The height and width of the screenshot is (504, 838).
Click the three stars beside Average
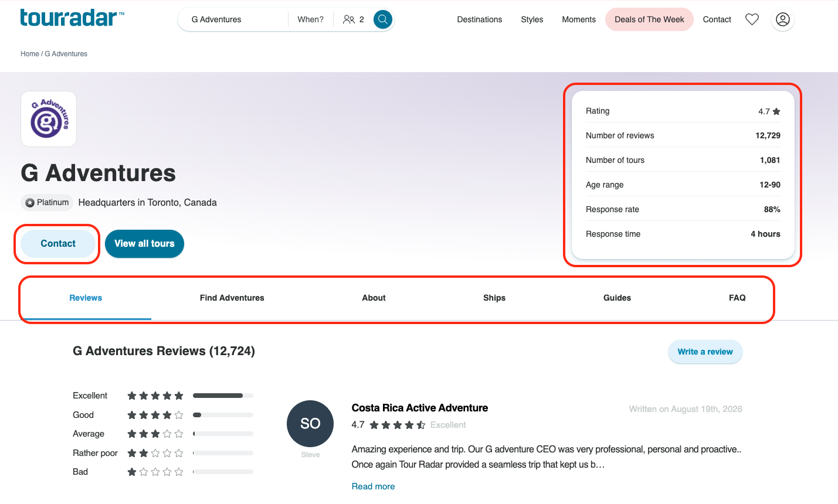point(155,434)
